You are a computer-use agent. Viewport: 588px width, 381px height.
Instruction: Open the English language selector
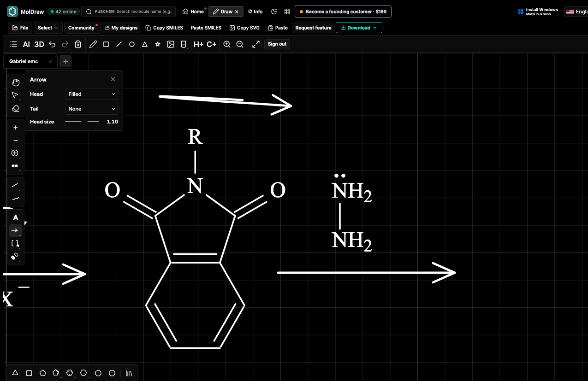(576, 12)
